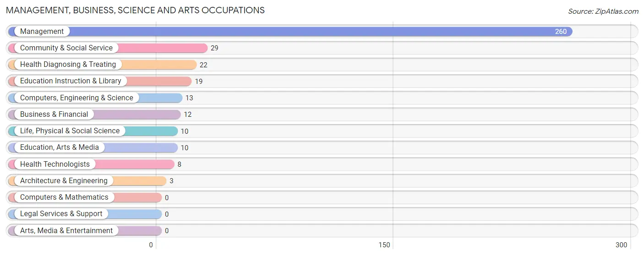Click the 300 axis tick label

click(621, 245)
